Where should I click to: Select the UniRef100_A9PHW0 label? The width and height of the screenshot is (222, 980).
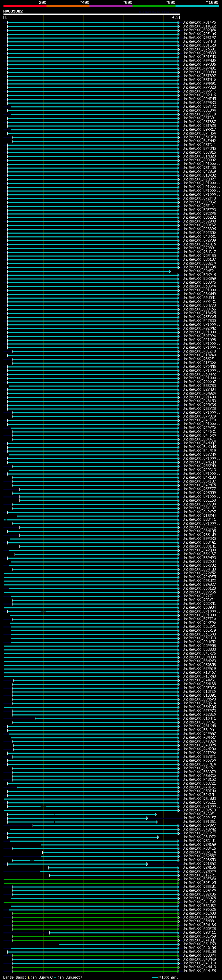pos(199,60)
